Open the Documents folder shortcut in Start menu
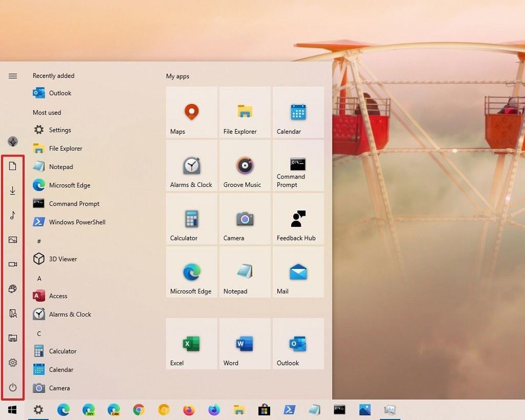This screenshot has width=525, height=420. (13, 165)
